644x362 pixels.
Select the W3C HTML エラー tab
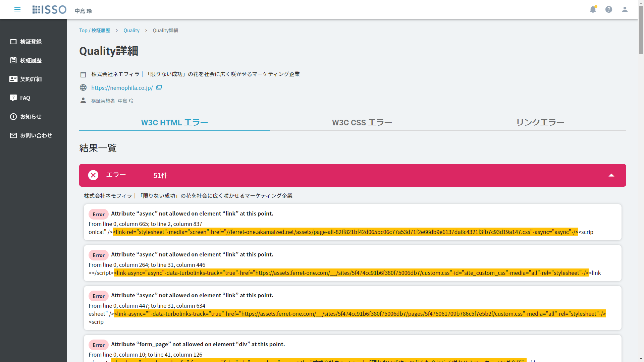click(174, 122)
